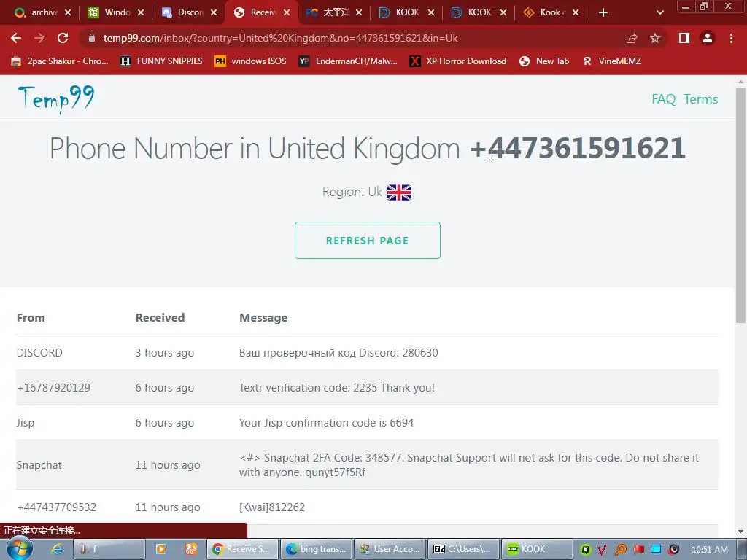747x560 pixels.
Task: Click the red V tray icon
Action: tap(602, 550)
